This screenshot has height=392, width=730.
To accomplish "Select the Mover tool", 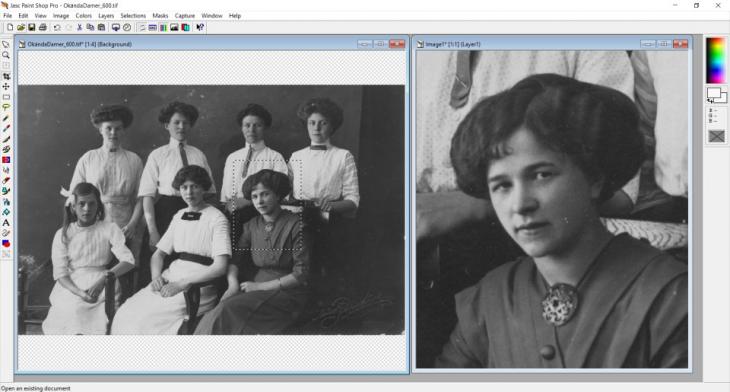I will click(6, 87).
